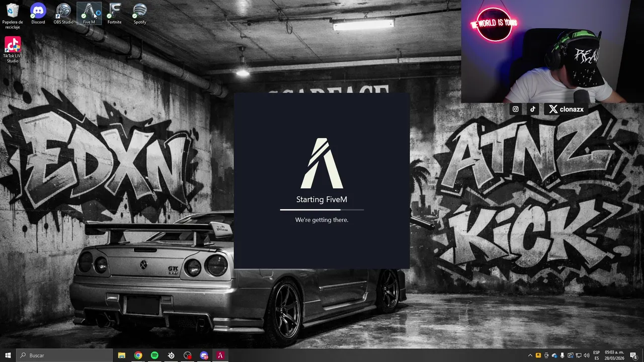Open the OneDrive cloud tray icon
The width and height of the screenshot is (644, 362).
pyautogui.click(x=554, y=355)
